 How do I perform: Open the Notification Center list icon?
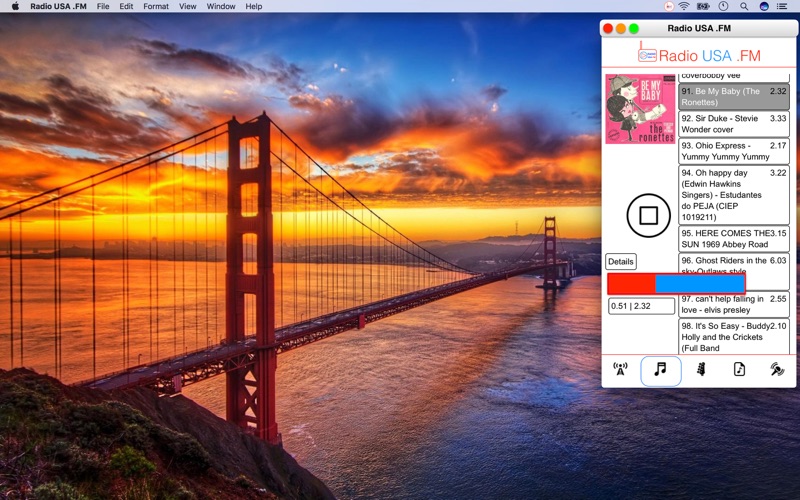(782, 6)
